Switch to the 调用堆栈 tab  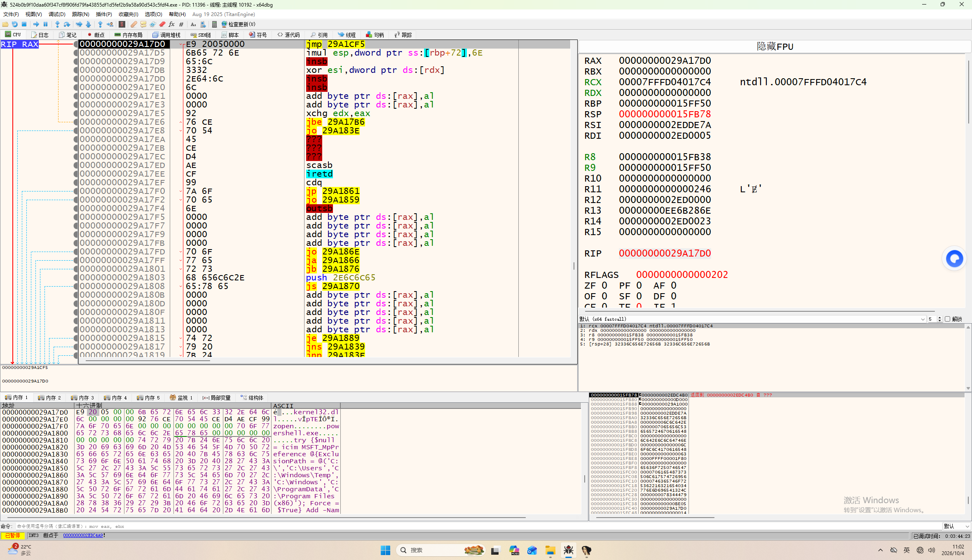pyautogui.click(x=166, y=35)
